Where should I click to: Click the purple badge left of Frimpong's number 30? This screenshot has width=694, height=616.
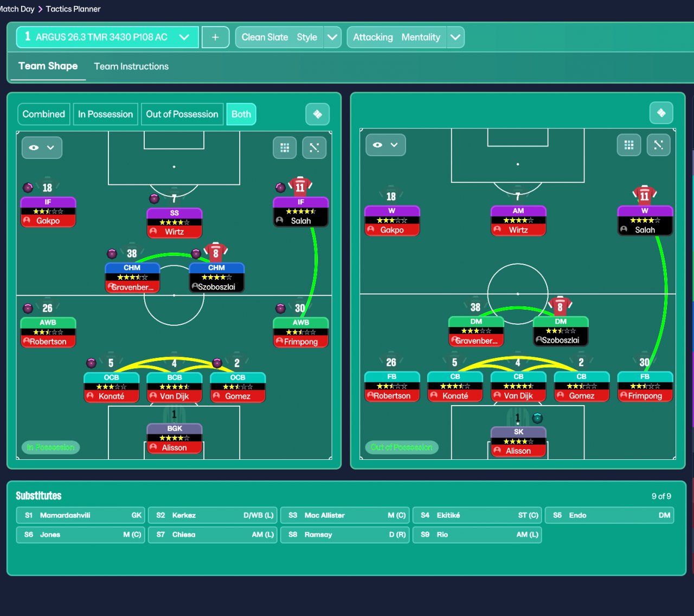tap(280, 309)
